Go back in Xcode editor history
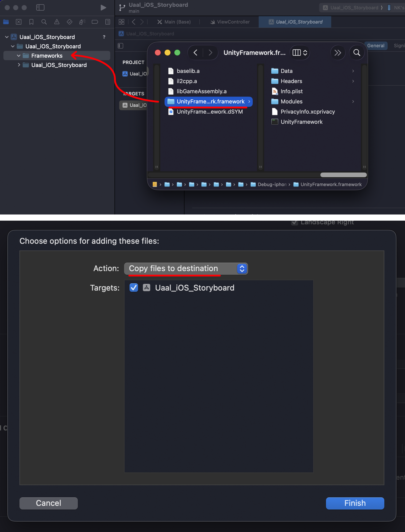 point(134,22)
